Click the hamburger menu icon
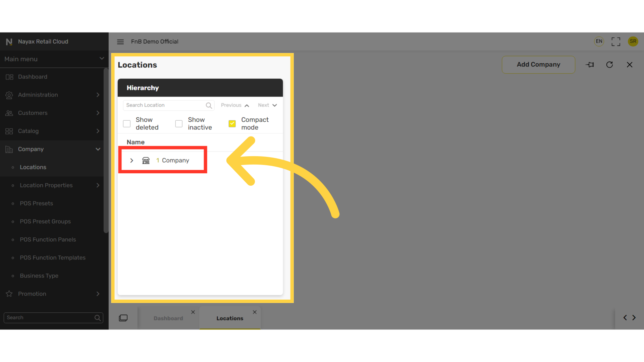This screenshot has height=362, width=644. (x=120, y=42)
